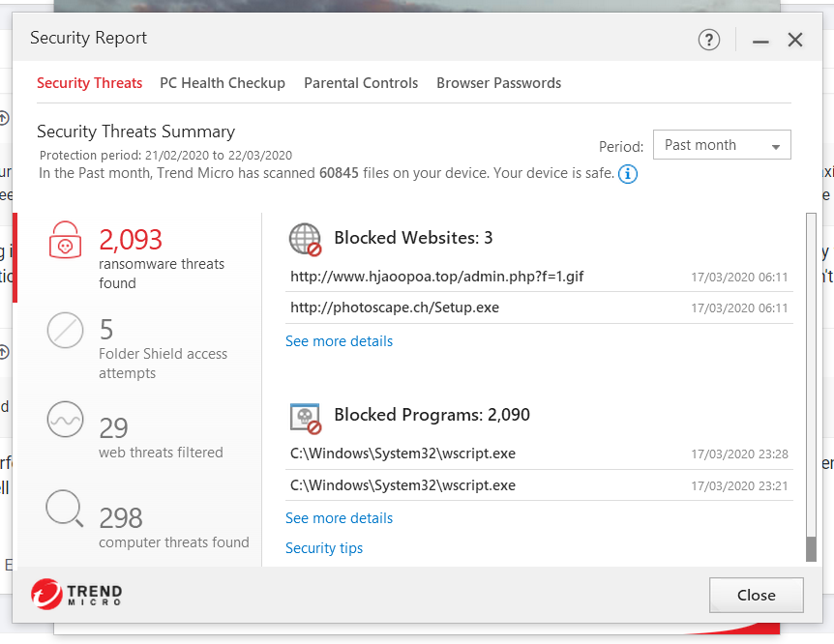Screen dimensions: 834x644
Task: Click the web threats wave icon
Action: click(x=66, y=420)
